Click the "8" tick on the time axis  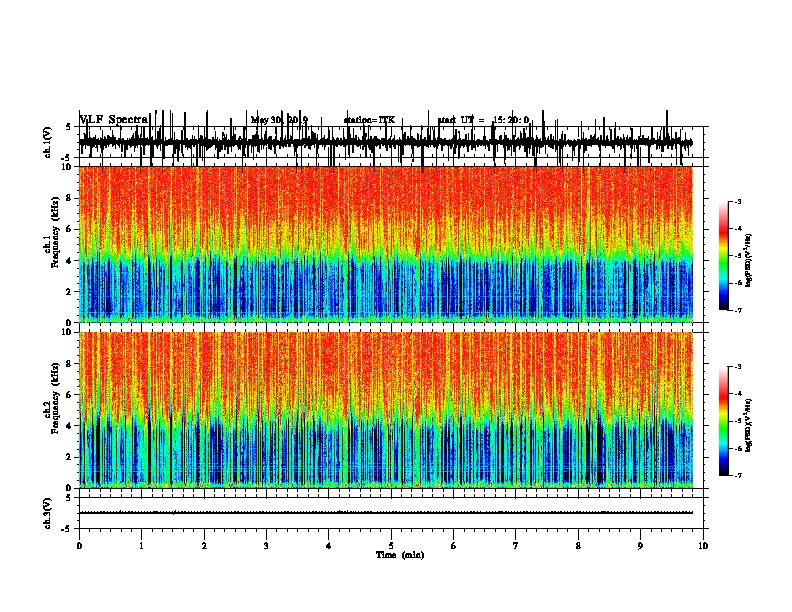click(578, 546)
